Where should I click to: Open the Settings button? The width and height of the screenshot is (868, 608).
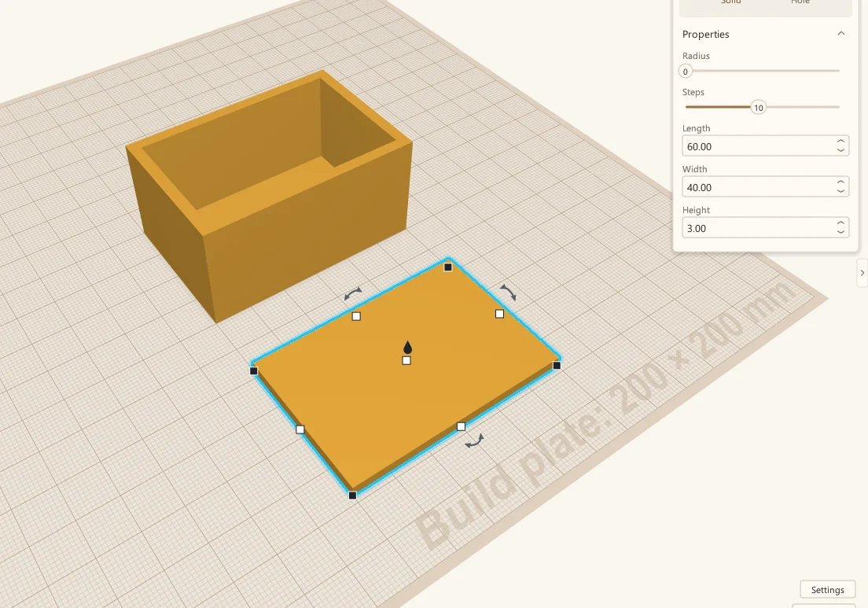(828, 590)
